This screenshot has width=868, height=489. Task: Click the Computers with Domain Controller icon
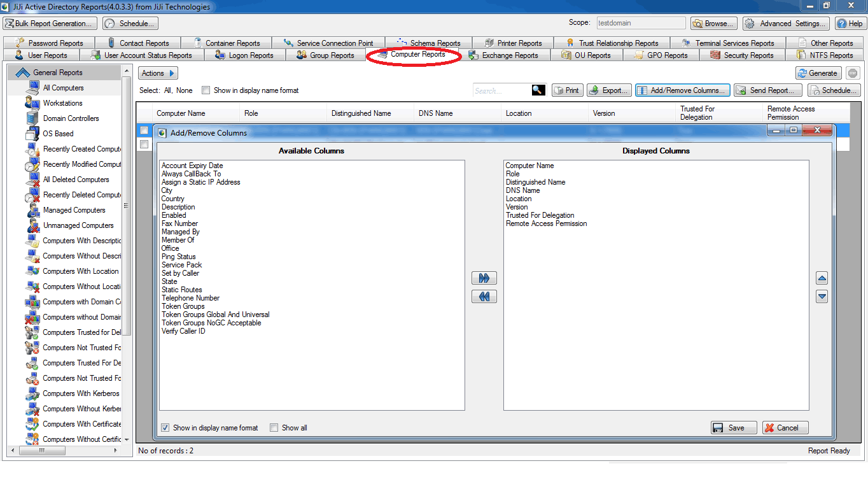tap(32, 302)
